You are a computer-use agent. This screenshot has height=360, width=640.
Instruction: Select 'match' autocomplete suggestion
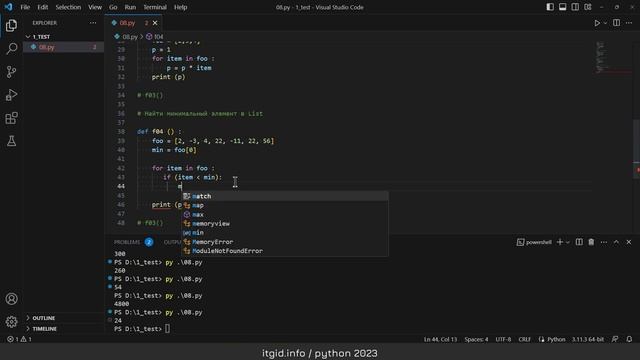point(285,196)
